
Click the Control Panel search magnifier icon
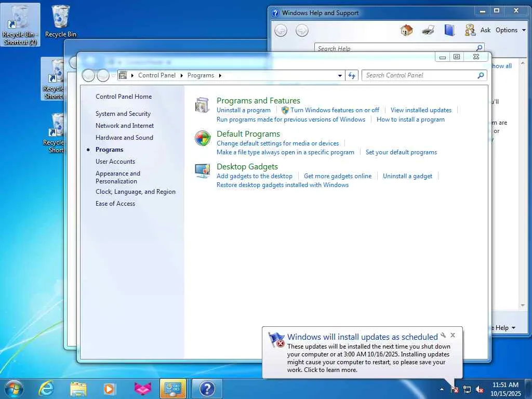pos(481,75)
